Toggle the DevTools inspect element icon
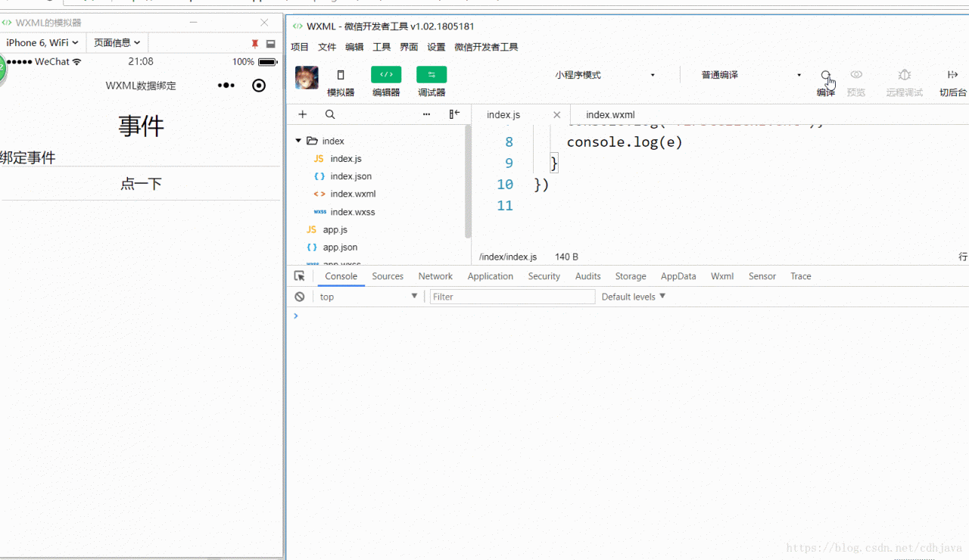The width and height of the screenshot is (969, 560). (x=299, y=275)
